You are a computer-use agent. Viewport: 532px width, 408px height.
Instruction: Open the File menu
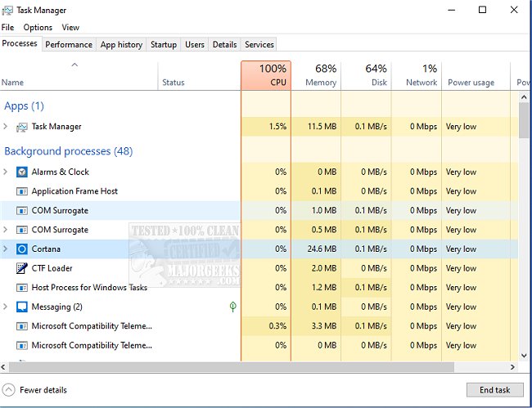[7, 28]
